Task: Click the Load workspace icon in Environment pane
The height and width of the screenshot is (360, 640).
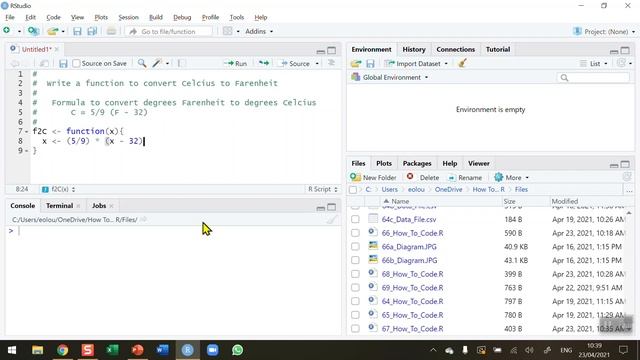Action: point(356,64)
